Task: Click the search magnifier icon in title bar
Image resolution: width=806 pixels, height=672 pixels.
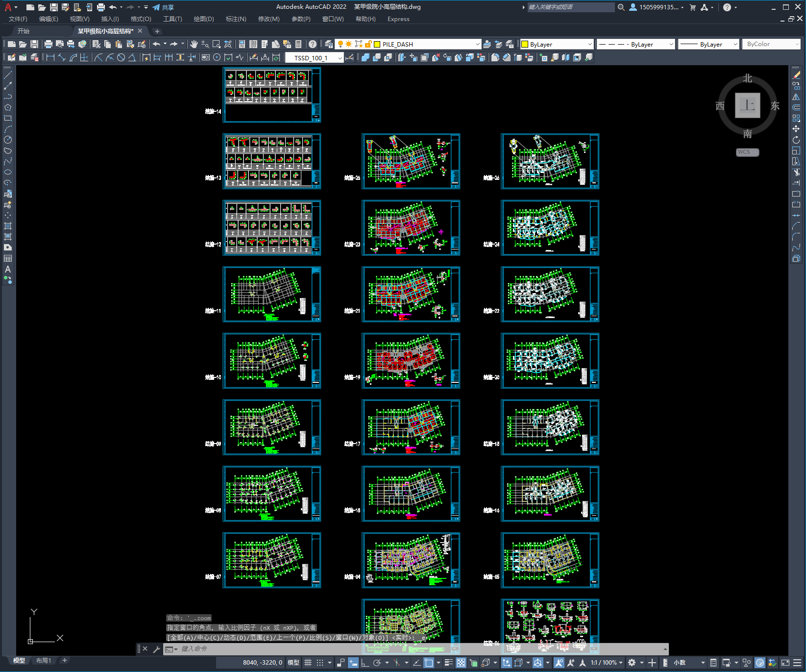Action: tap(621, 7)
